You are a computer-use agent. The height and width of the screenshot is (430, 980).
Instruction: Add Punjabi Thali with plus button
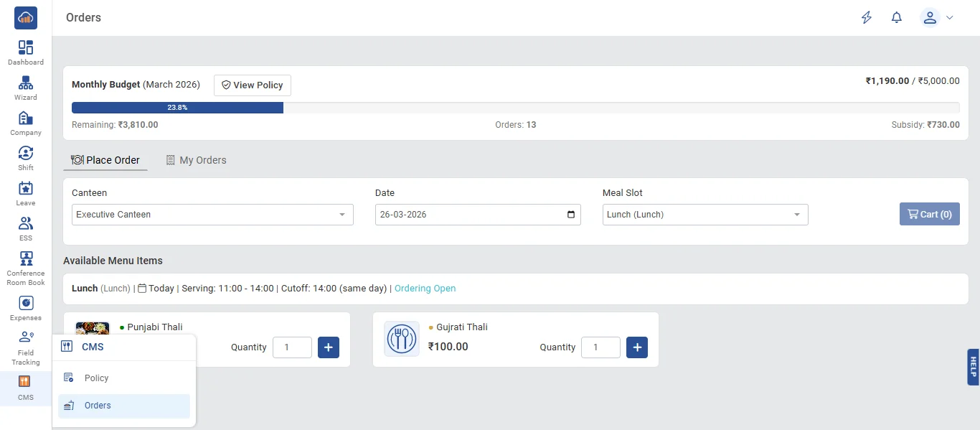pyautogui.click(x=329, y=347)
